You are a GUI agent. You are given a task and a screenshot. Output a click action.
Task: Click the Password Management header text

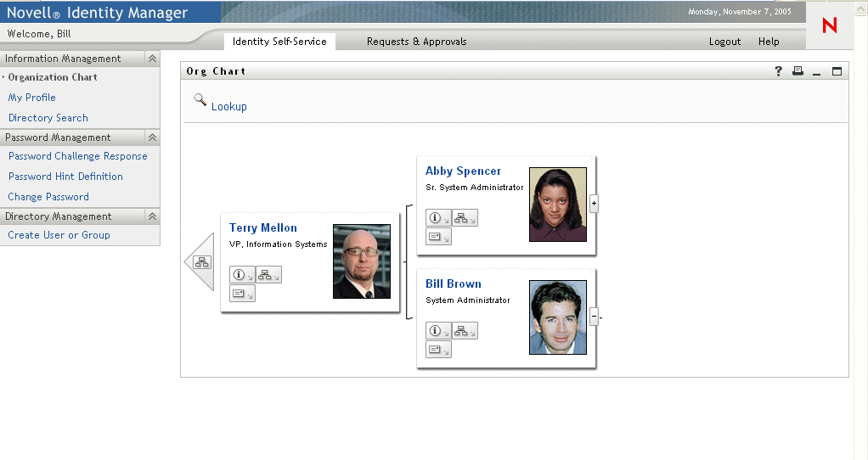pos(58,137)
